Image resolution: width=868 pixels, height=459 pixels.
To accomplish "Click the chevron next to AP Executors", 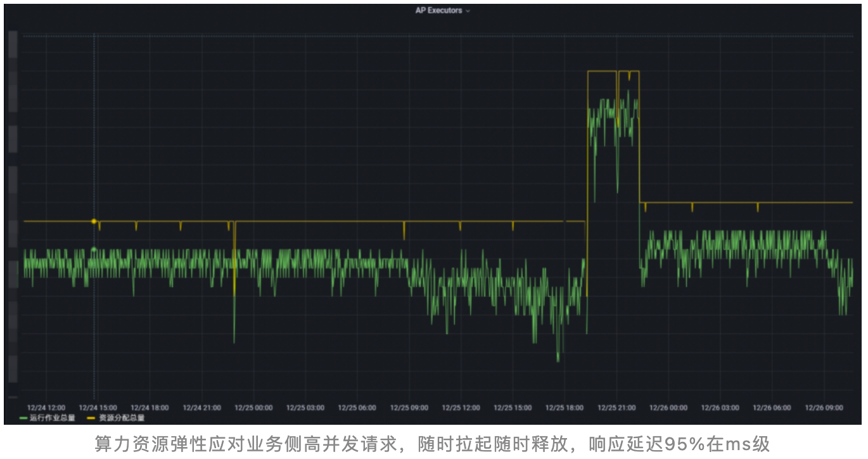I will pyautogui.click(x=468, y=11).
